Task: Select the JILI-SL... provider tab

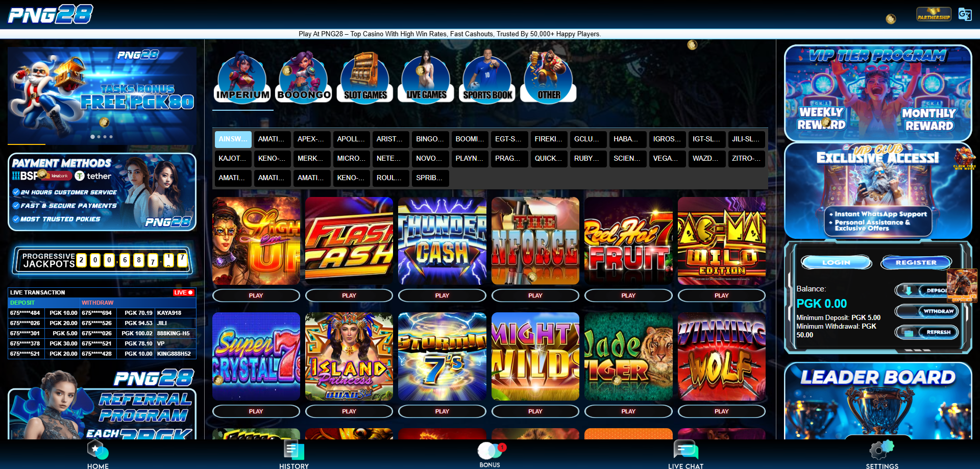Action: (x=746, y=139)
